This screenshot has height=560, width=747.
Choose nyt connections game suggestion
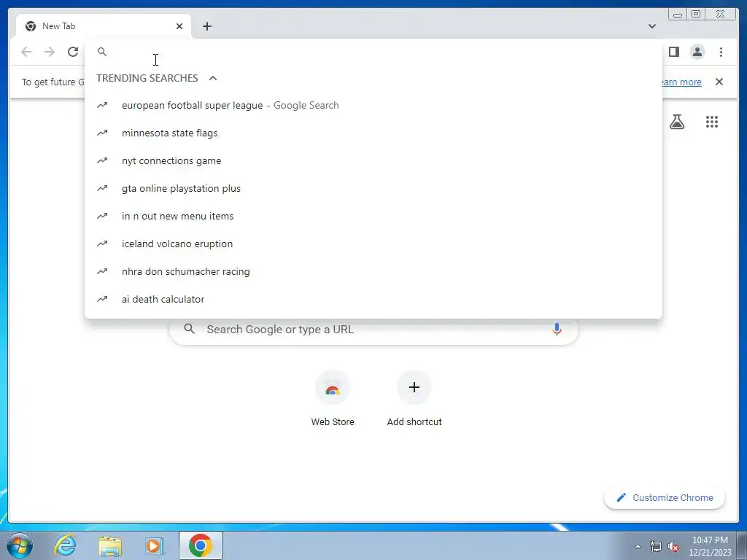[373, 160]
